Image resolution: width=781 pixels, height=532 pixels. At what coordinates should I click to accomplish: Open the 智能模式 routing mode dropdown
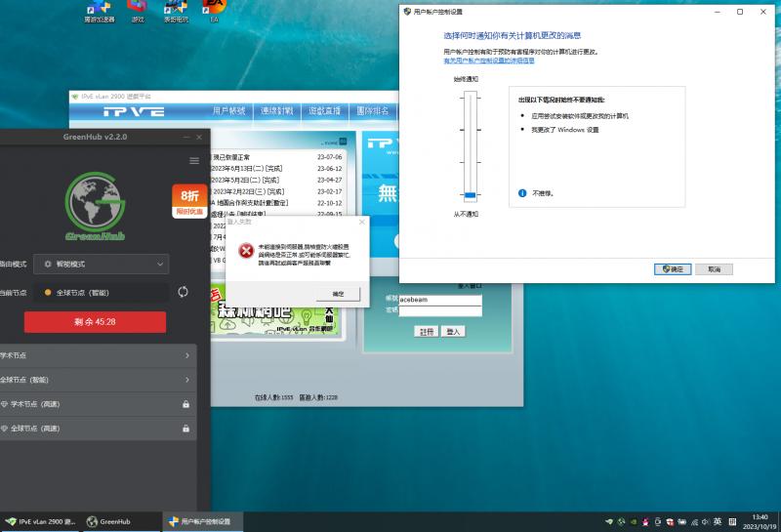coord(101,265)
